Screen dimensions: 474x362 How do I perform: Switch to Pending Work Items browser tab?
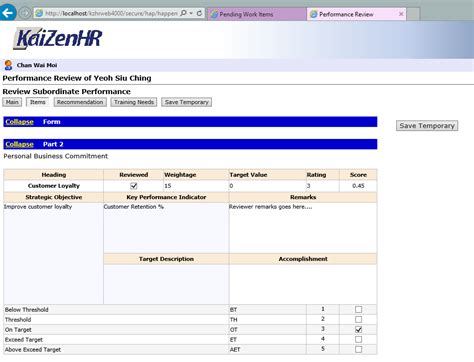point(257,14)
